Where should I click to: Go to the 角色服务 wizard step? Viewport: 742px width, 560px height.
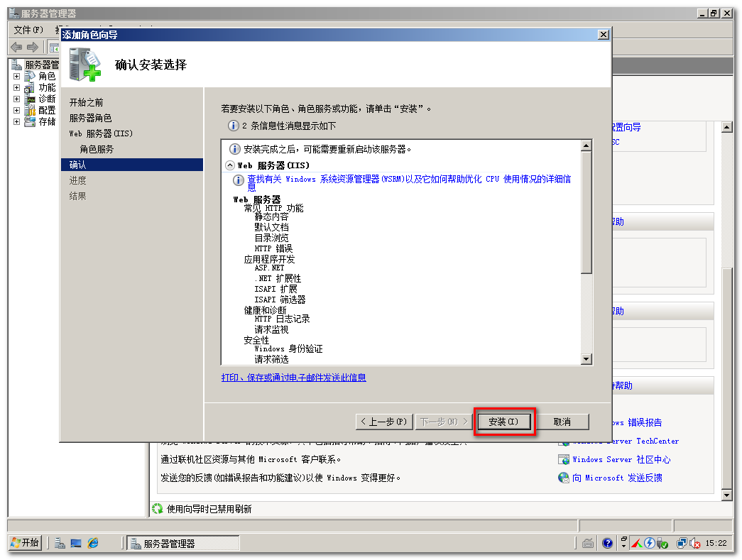pos(97,149)
